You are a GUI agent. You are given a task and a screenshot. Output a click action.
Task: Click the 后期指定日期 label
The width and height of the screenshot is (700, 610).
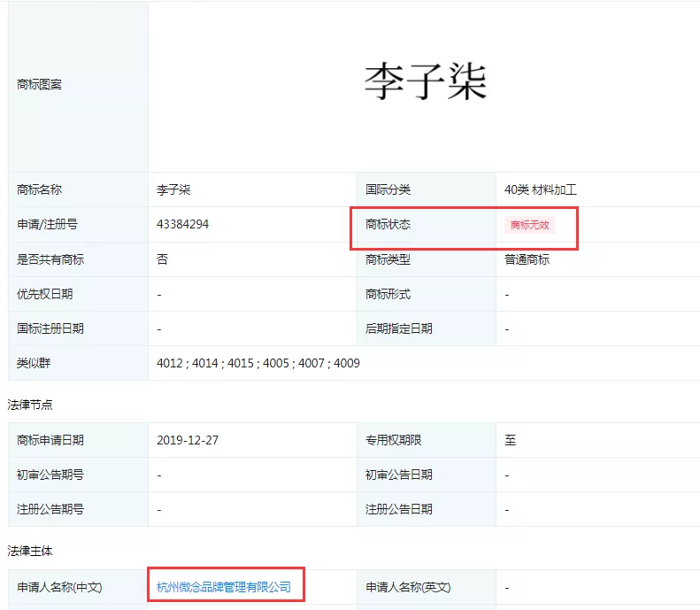tap(398, 328)
